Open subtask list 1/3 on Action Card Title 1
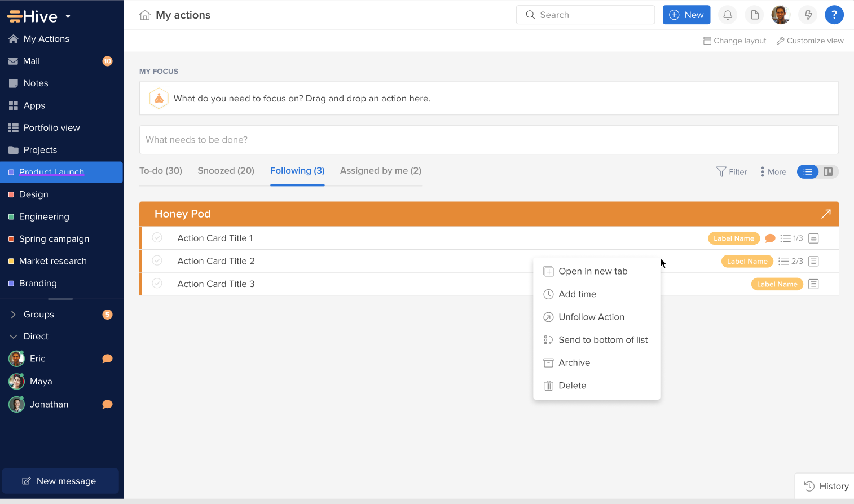This screenshot has width=854, height=504. [791, 238]
